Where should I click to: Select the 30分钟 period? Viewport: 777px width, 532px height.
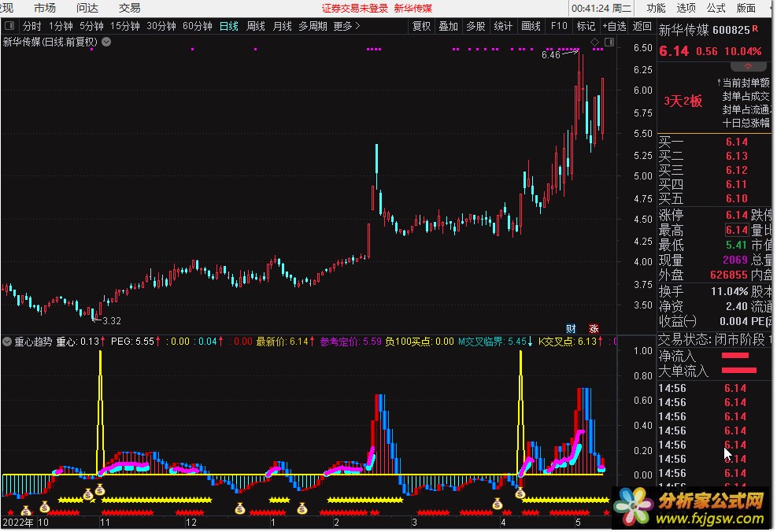tap(161, 26)
